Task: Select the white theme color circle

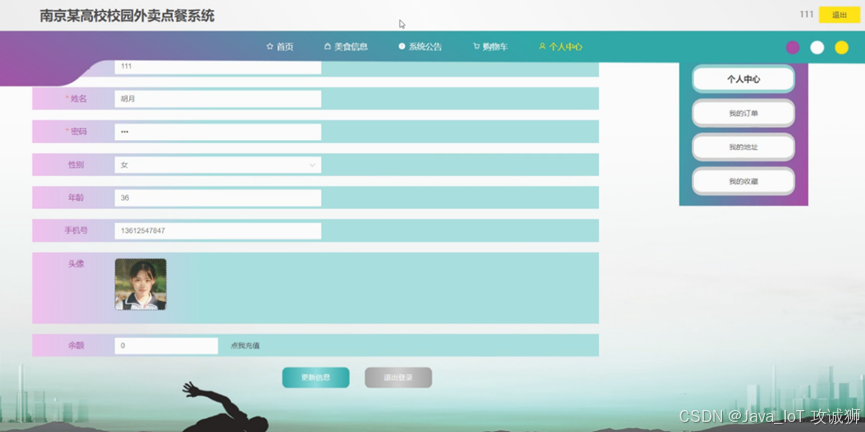Action: tap(817, 47)
